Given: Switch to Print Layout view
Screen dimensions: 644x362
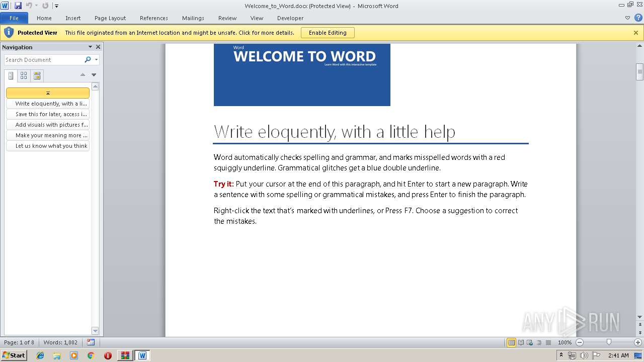Looking at the screenshot, I should pos(511,342).
